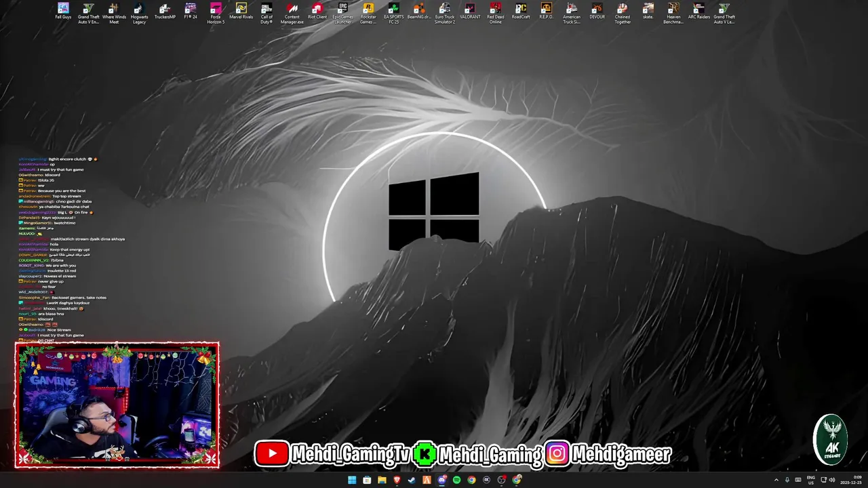
Task: Click the BeamNG.drive desktop icon
Action: pyautogui.click(x=419, y=12)
